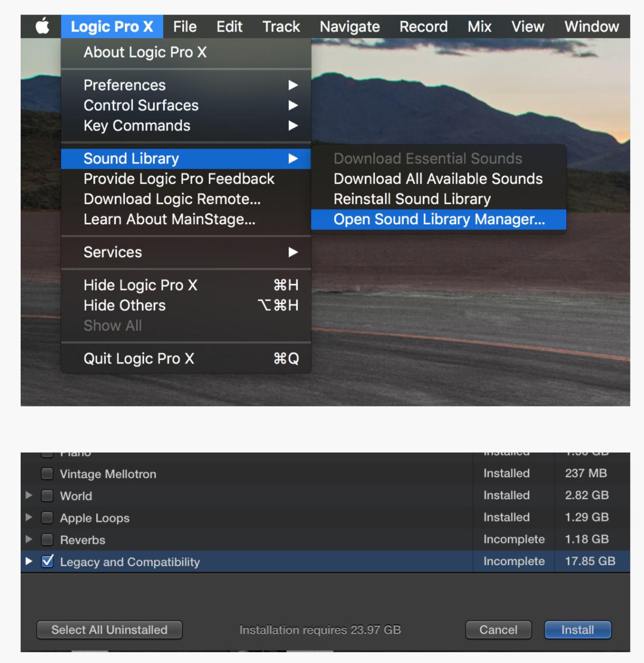644x663 pixels.
Task: Open the Record menu
Action: point(423,26)
